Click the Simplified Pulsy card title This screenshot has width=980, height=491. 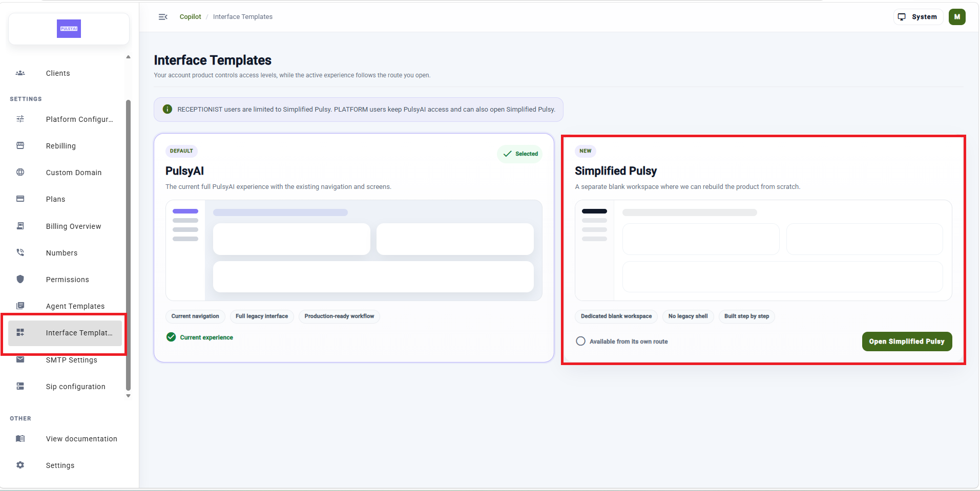coord(616,171)
